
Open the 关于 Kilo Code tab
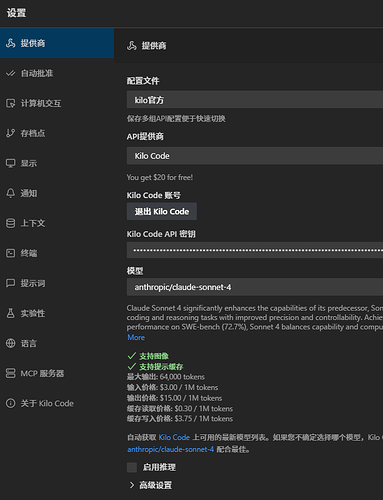pyautogui.click(x=57, y=403)
